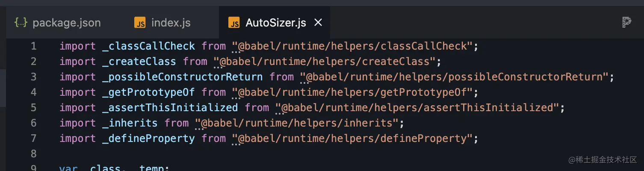Click the JS file icon beside index.js
644x171 pixels.
tap(140, 23)
